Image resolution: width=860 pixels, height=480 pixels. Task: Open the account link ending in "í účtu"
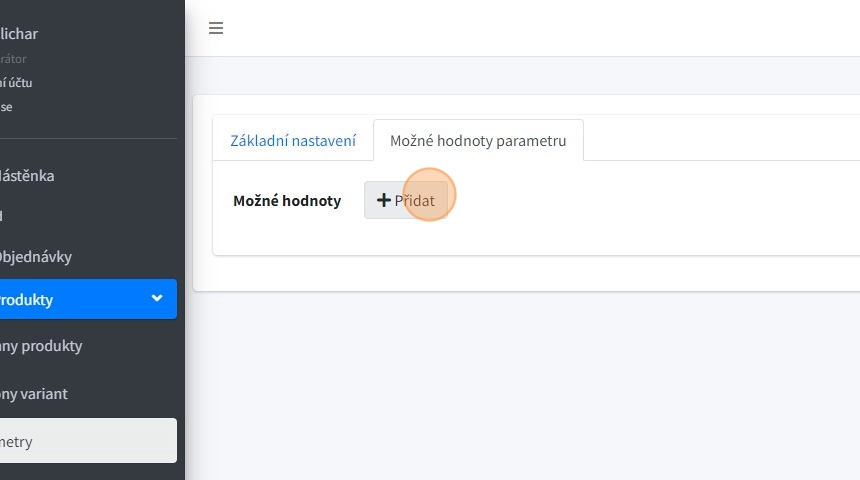pos(17,83)
